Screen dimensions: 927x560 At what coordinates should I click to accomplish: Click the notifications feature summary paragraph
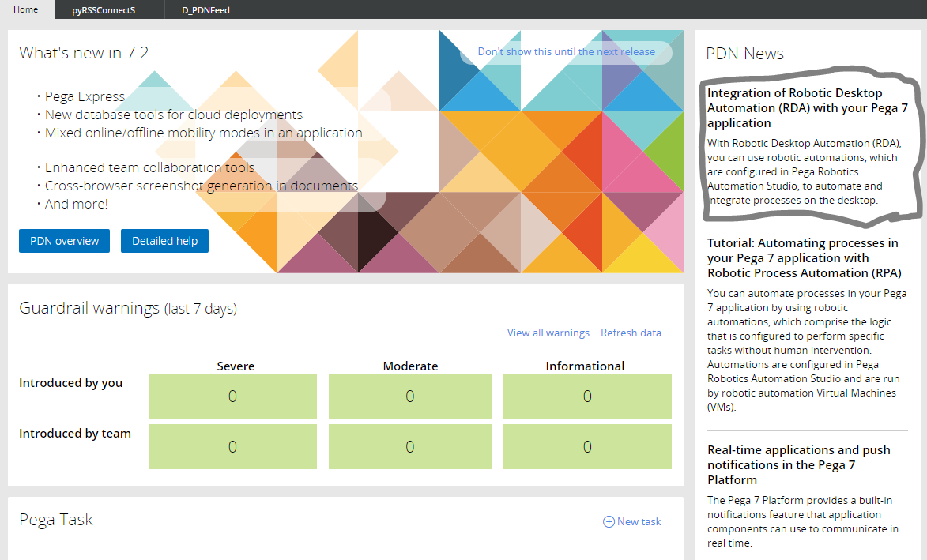pos(802,521)
